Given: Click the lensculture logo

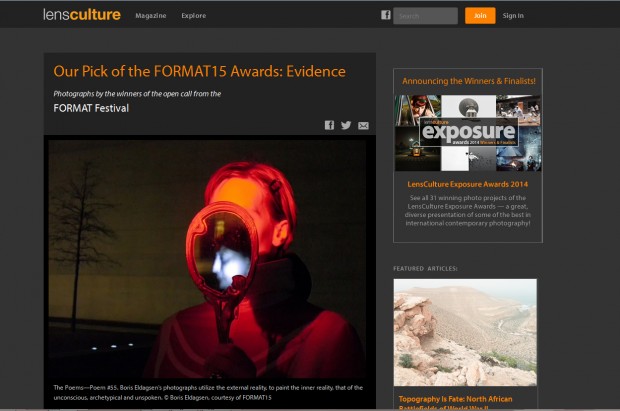Looking at the screenshot, I should (82, 15).
